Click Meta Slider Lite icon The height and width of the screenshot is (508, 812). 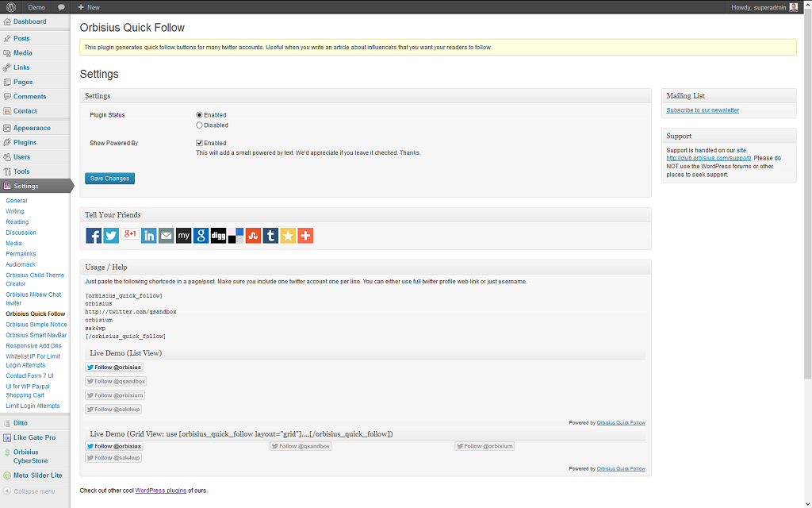pos(6,475)
